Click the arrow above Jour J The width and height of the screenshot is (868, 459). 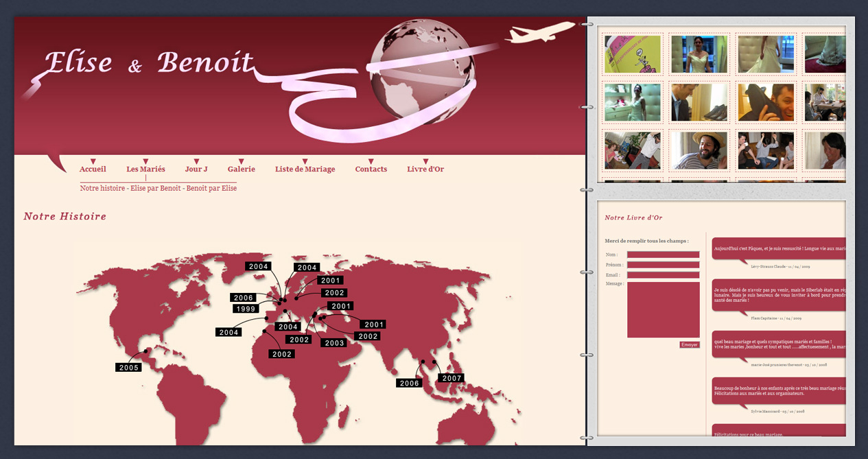click(196, 162)
